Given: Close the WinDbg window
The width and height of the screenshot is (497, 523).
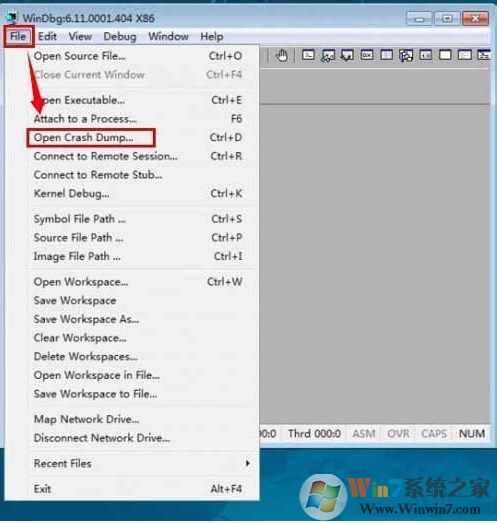Looking at the screenshot, I should 476,18.
